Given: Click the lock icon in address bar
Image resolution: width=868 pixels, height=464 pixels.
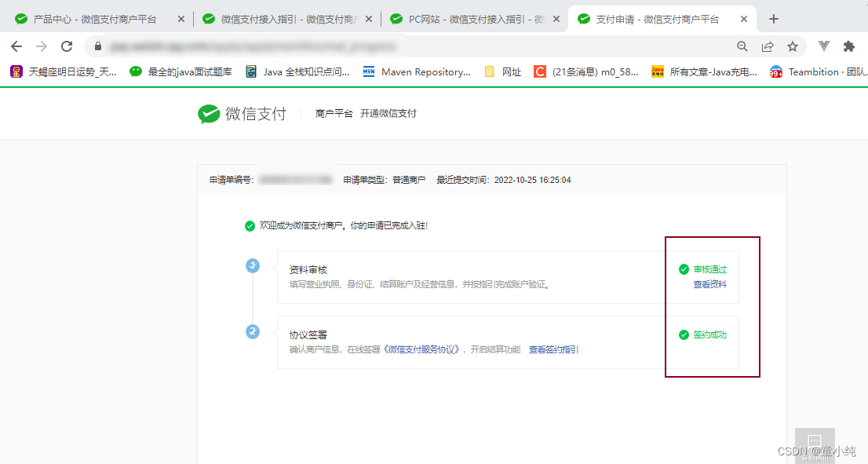Looking at the screenshot, I should tap(98, 46).
